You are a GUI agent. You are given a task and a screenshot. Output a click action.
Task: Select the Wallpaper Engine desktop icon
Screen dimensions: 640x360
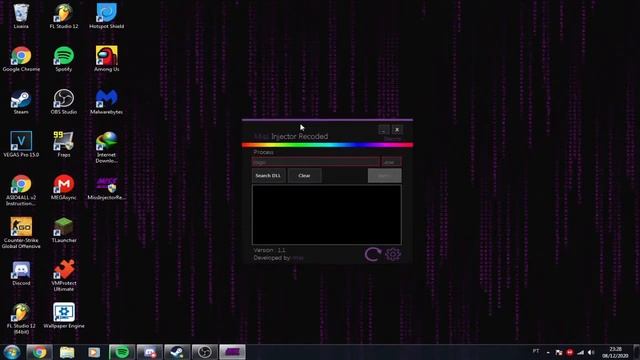pyautogui.click(x=64, y=316)
